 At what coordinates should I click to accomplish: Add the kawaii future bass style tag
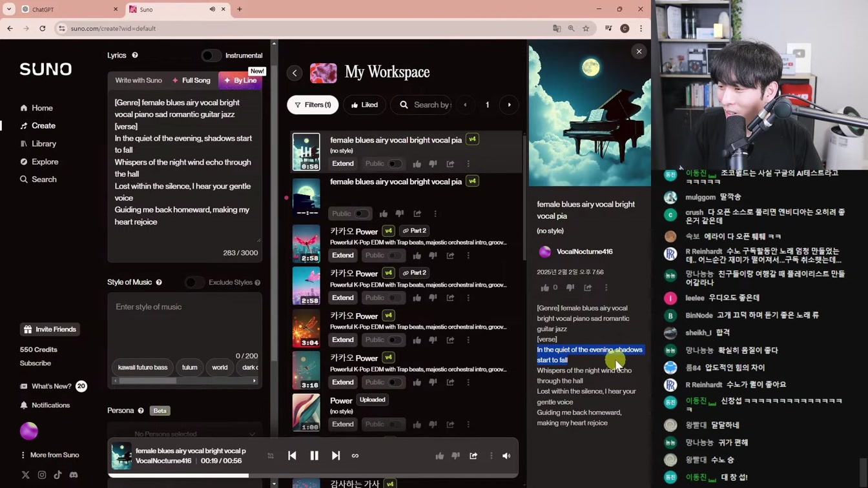[143, 367]
